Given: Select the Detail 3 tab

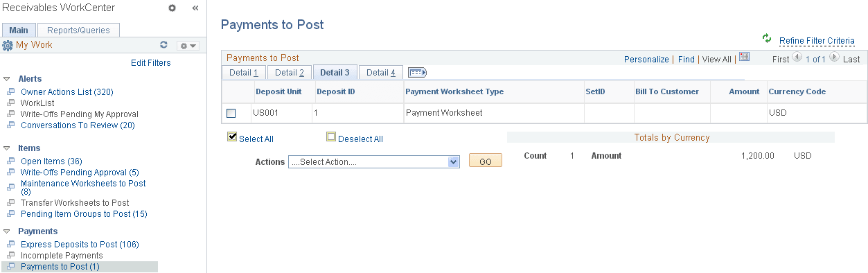Looking at the screenshot, I should point(335,73).
